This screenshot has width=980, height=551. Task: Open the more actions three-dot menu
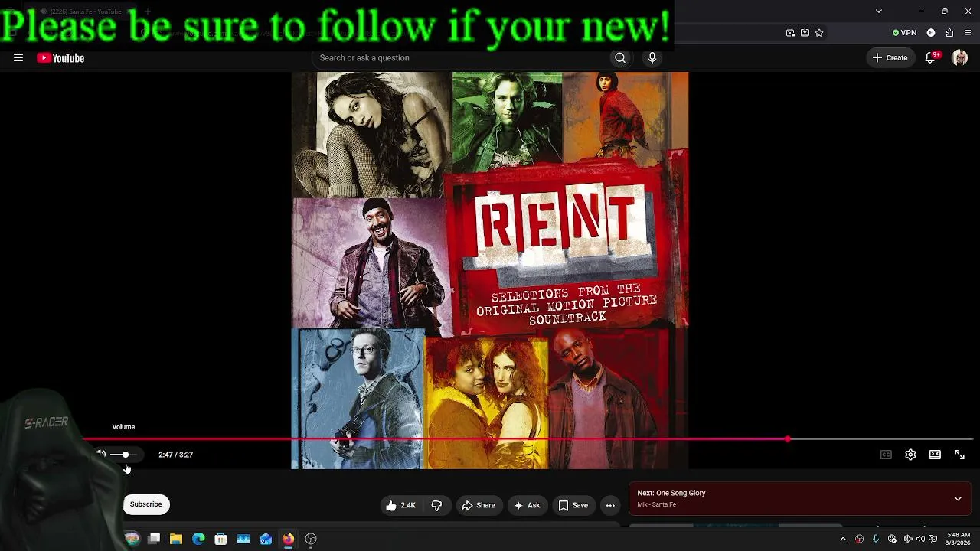pos(610,505)
